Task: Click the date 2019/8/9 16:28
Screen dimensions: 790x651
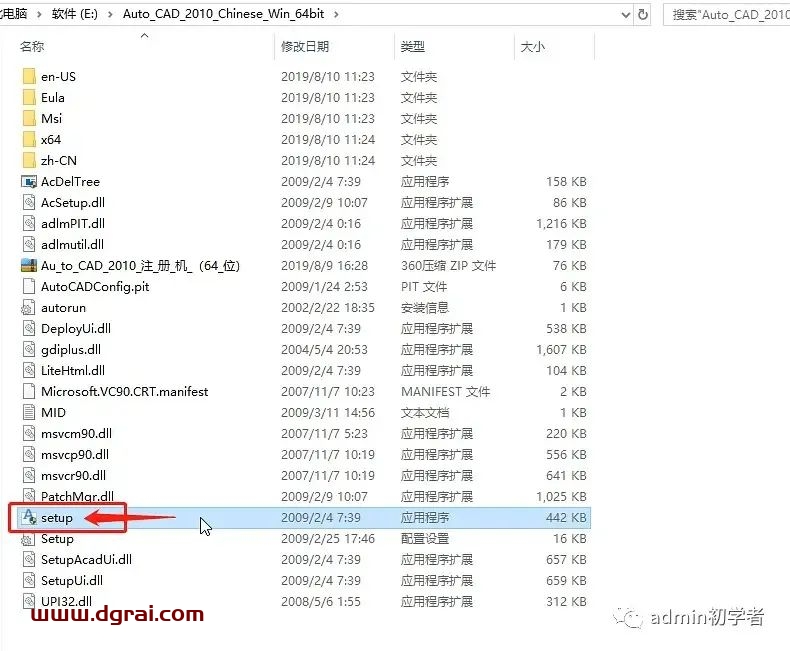Action: [x=324, y=266]
